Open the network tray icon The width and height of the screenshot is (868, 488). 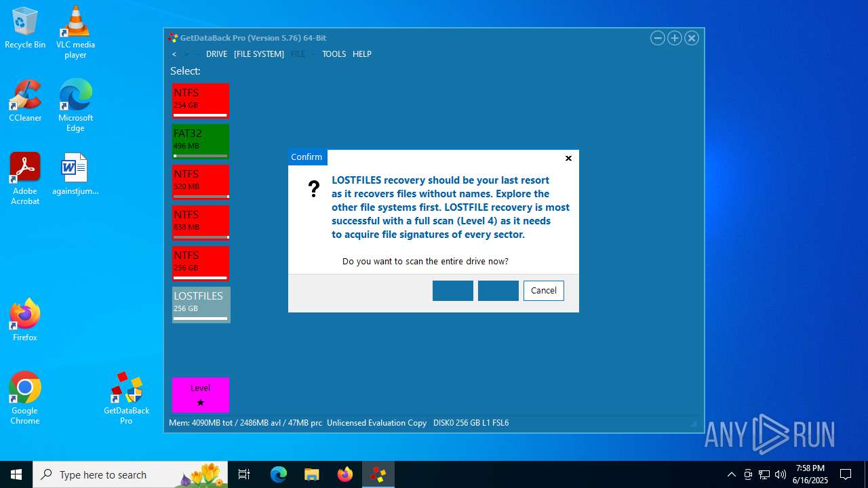[x=764, y=474]
